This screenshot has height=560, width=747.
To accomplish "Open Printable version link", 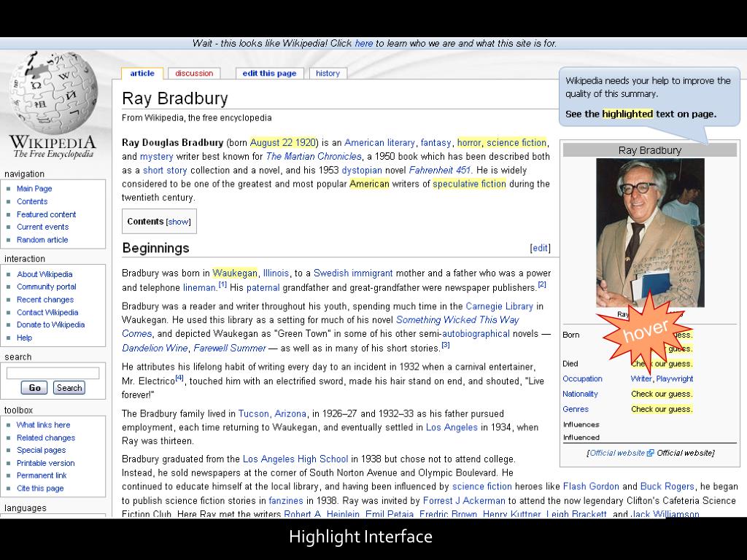I will 46,463.
